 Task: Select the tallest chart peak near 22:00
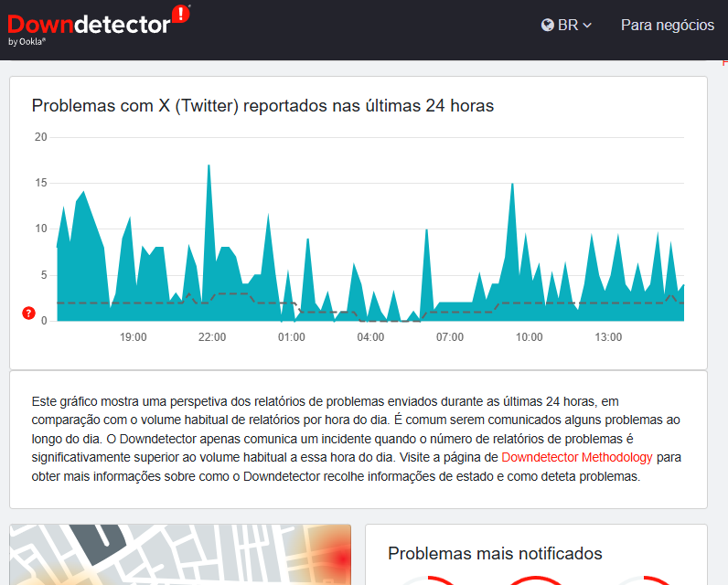pyautogui.click(x=209, y=168)
